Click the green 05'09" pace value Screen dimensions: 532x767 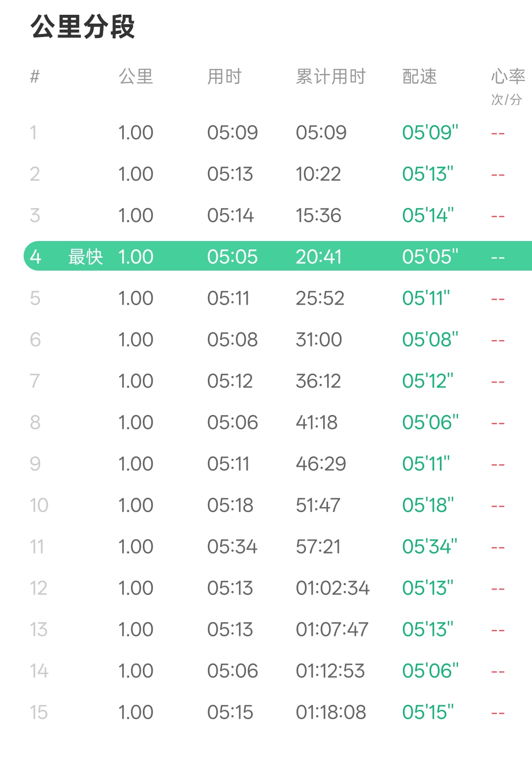pyautogui.click(x=430, y=133)
